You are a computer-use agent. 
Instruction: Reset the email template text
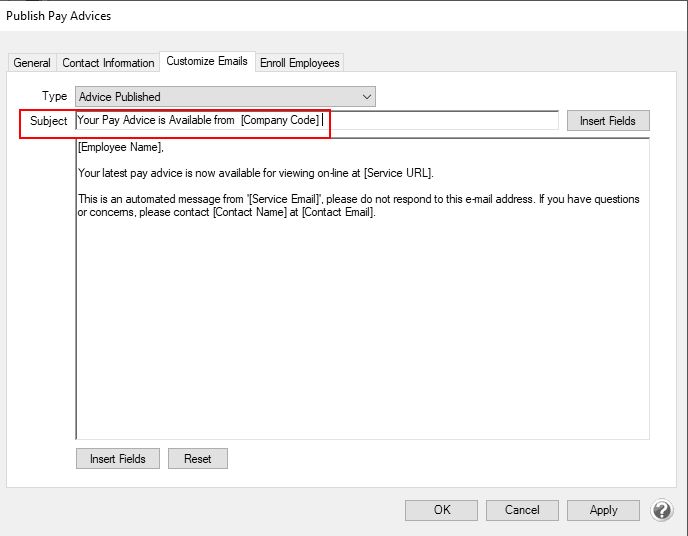(x=197, y=459)
